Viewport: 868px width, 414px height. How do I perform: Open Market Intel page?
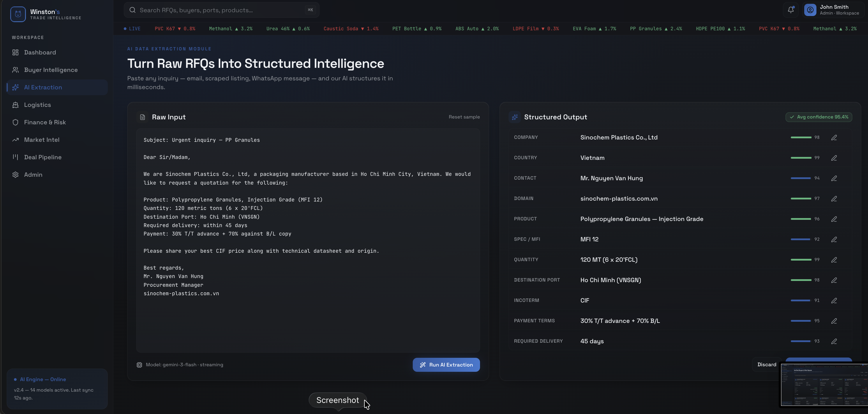pyautogui.click(x=57, y=140)
